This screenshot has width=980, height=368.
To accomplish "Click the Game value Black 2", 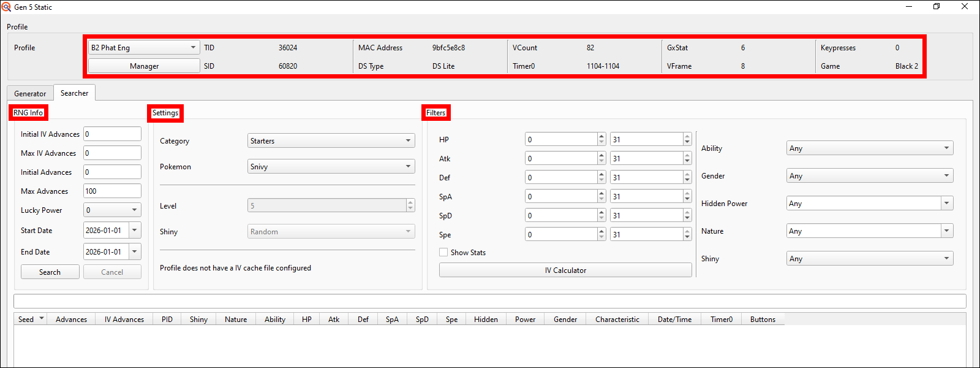I will 907,66.
